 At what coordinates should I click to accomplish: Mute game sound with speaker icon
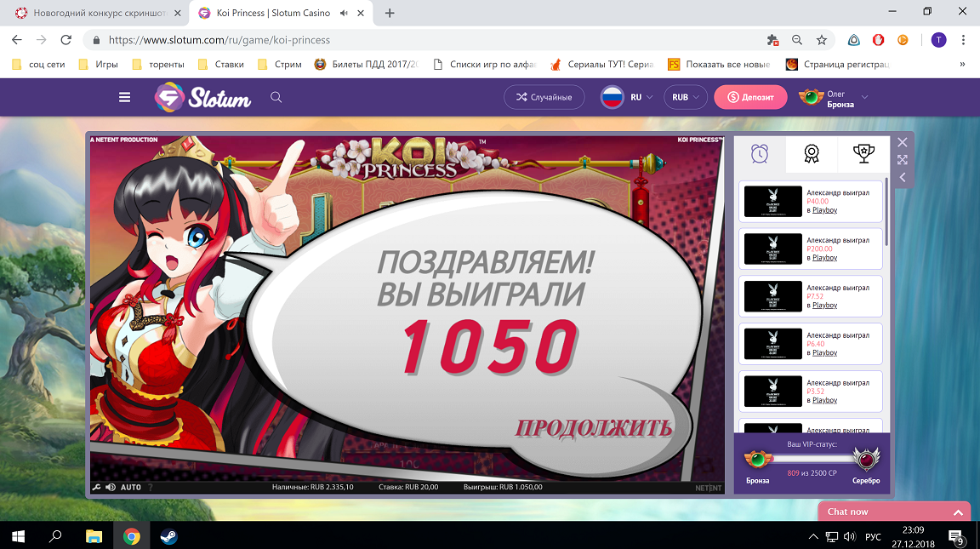click(110, 487)
